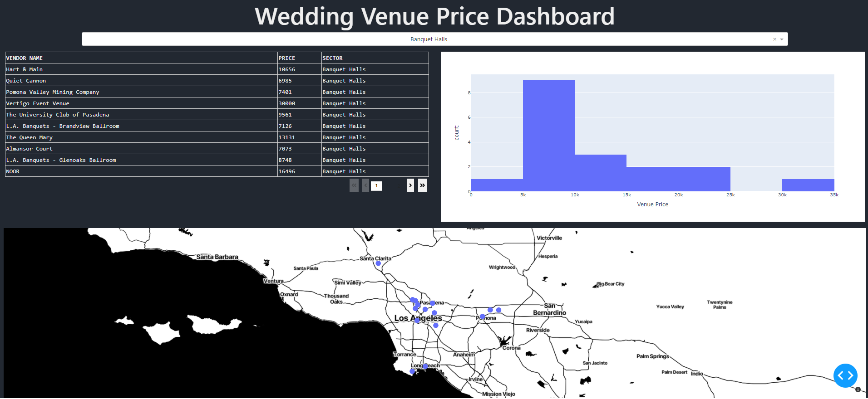Click the Pomona venue map marker
The image size is (868, 399).
pyautogui.click(x=482, y=316)
